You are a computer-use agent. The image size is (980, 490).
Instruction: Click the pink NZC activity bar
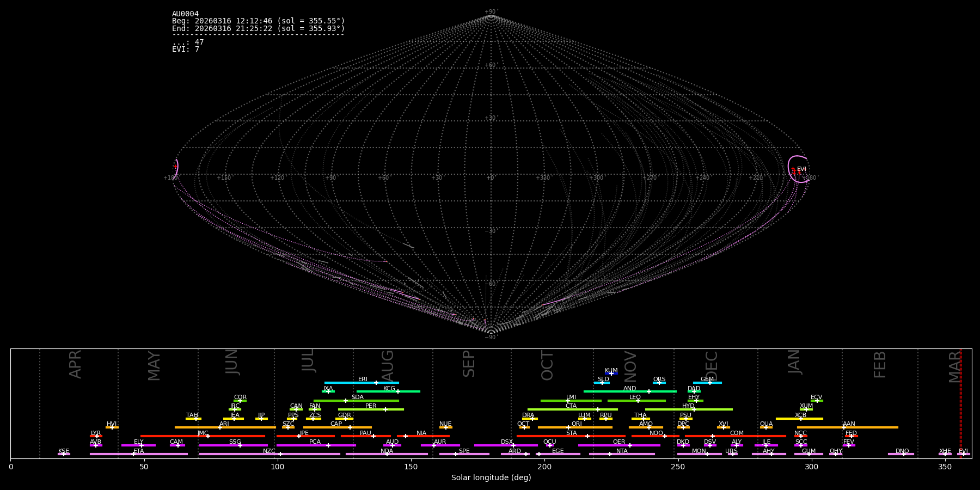(x=269, y=454)
